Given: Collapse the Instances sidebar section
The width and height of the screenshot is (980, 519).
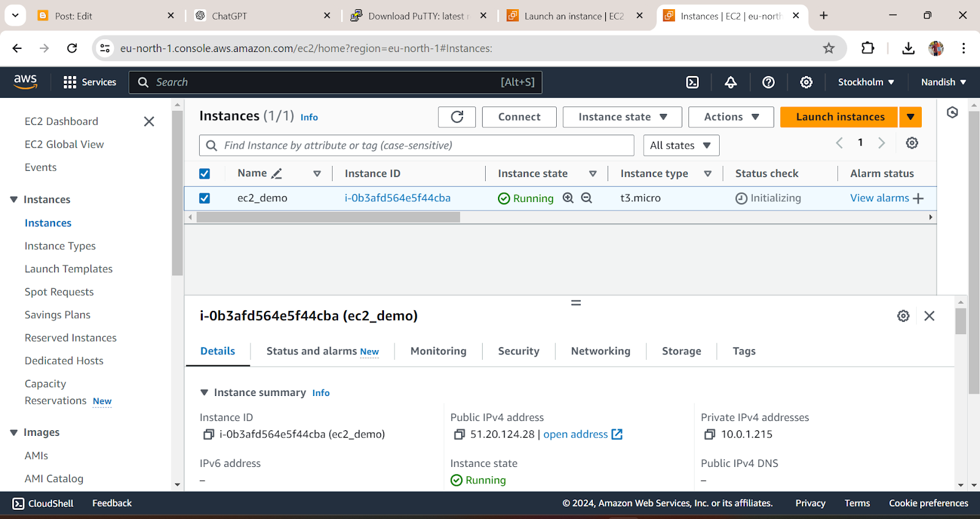Looking at the screenshot, I should pos(14,200).
